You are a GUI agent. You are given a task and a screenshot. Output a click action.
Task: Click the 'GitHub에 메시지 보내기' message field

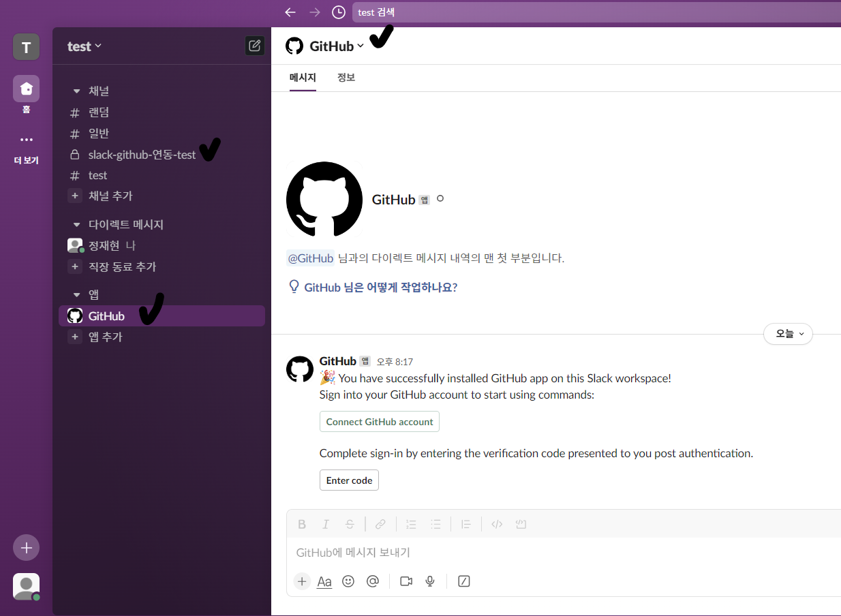(564, 553)
